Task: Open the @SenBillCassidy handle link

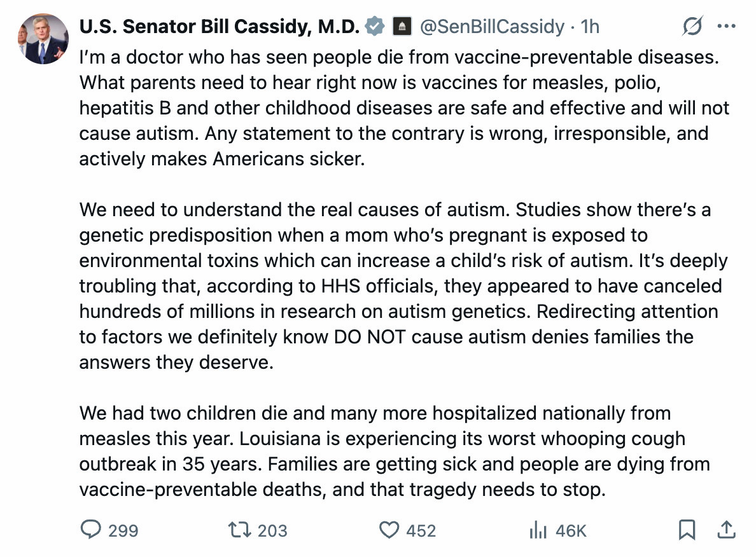Action: 492,27
